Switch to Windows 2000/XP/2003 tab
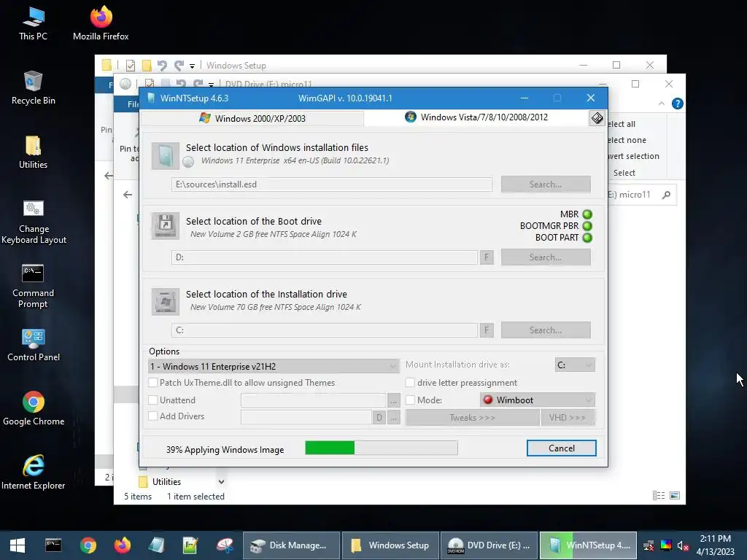 click(252, 118)
